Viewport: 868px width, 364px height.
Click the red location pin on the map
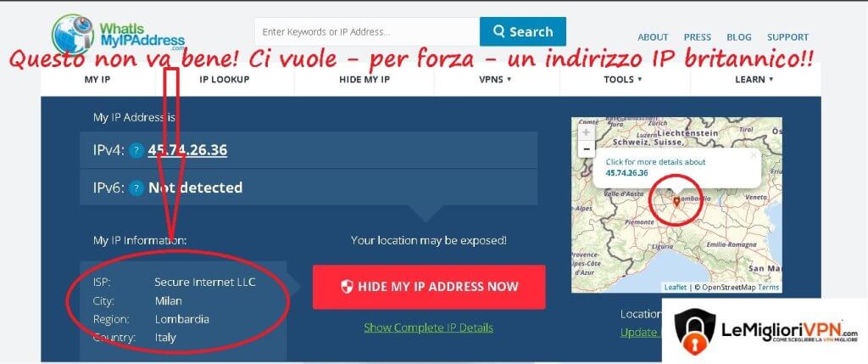676,202
